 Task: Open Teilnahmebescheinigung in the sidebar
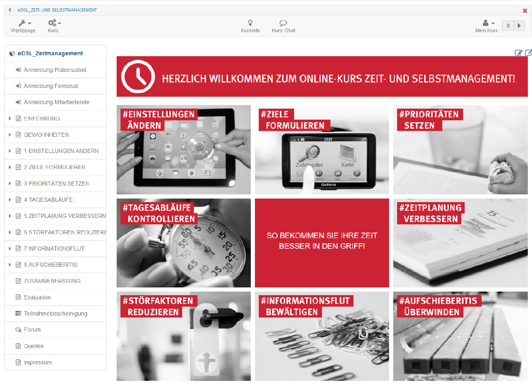tap(55, 314)
